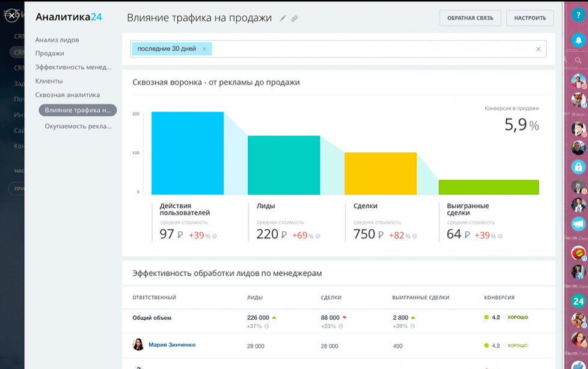Click info icon beside +23% in Общий объем row
Screen dimensions: 588x369
[341, 326]
